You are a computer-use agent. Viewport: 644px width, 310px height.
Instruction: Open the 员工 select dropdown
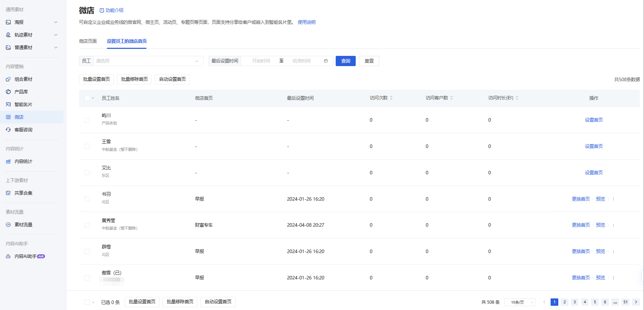click(148, 61)
